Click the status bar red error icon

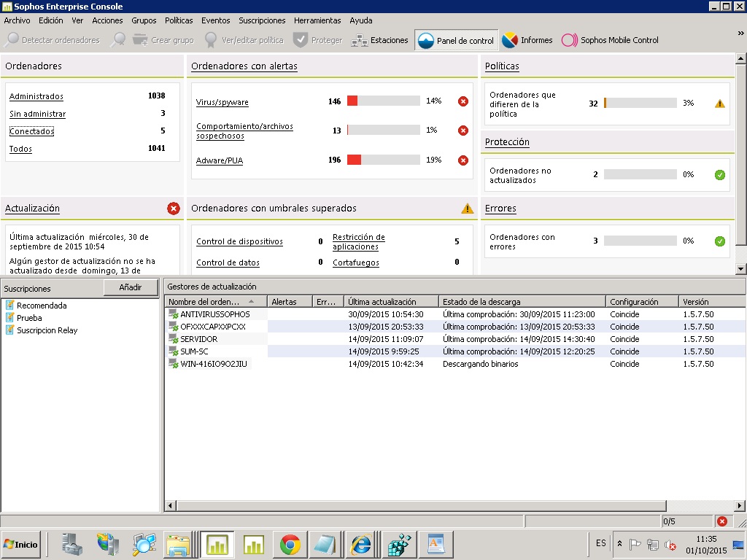click(x=722, y=521)
